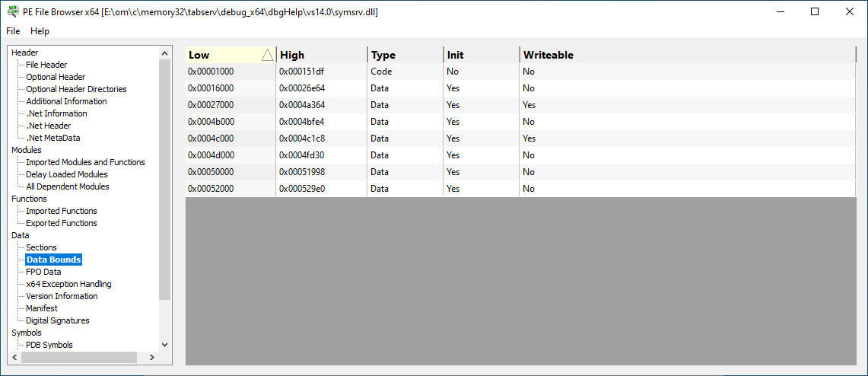
Task: Select File Header in the tree
Action: (x=46, y=65)
